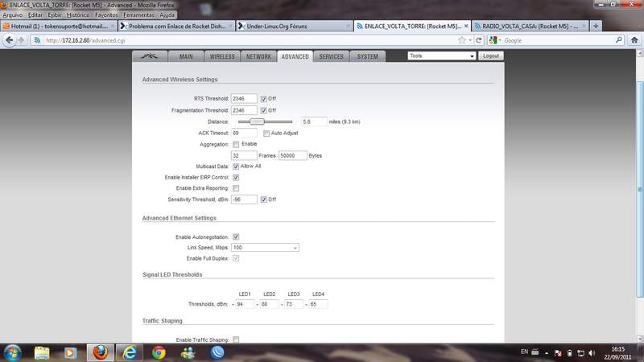
Task: Click the search magnifier icon
Action: click(x=619, y=40)
